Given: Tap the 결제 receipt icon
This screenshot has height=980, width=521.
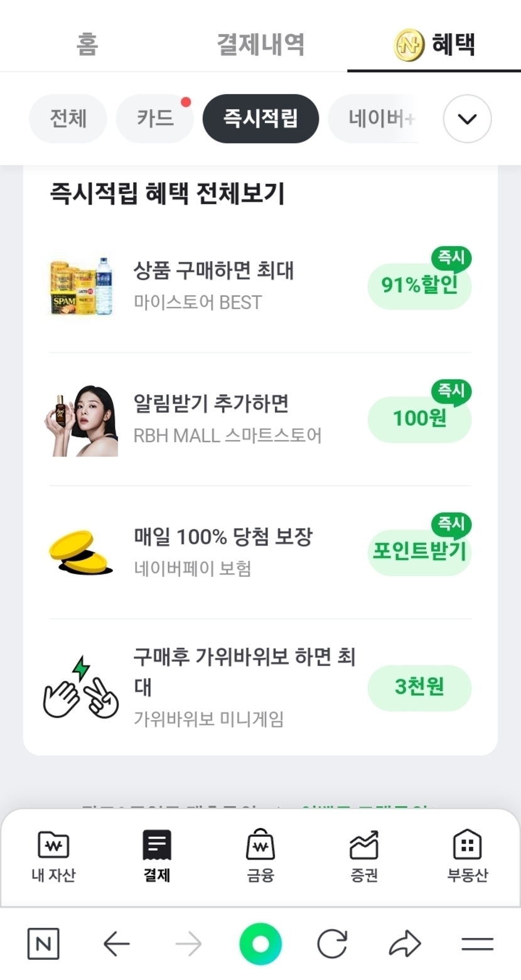Looking at the screenshot, I should coord(156,846).
